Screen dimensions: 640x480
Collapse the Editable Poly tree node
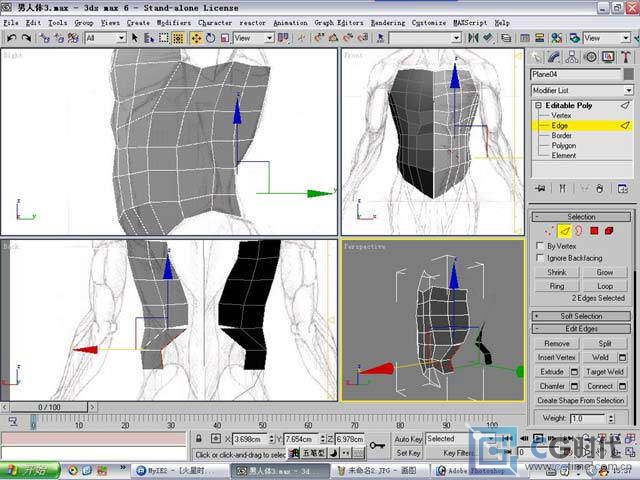[x=538, y=105]
